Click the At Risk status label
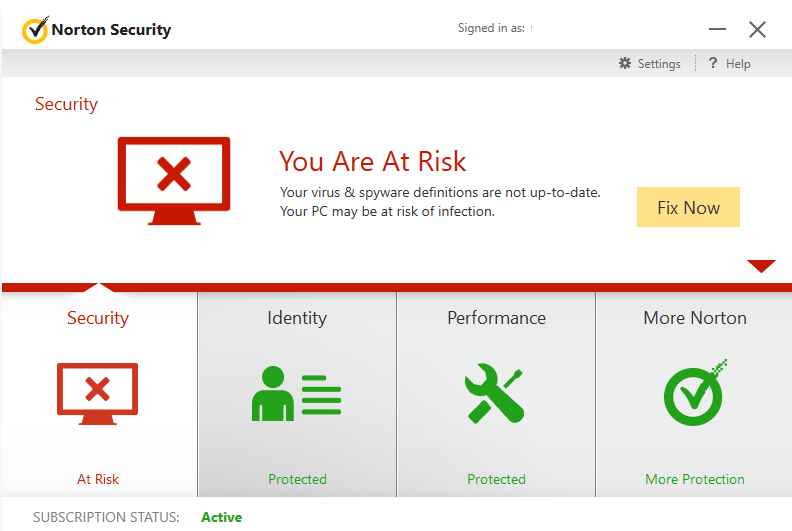The image size is (792, 531). (98, 479)
